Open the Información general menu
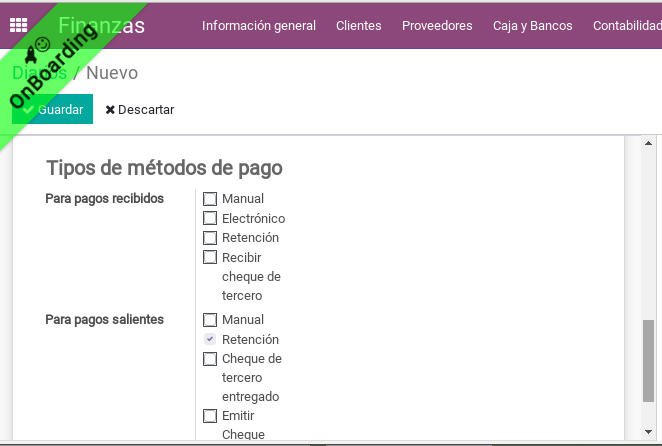Image resolution: width=662 pixels, height=446 pixels. 259,26
